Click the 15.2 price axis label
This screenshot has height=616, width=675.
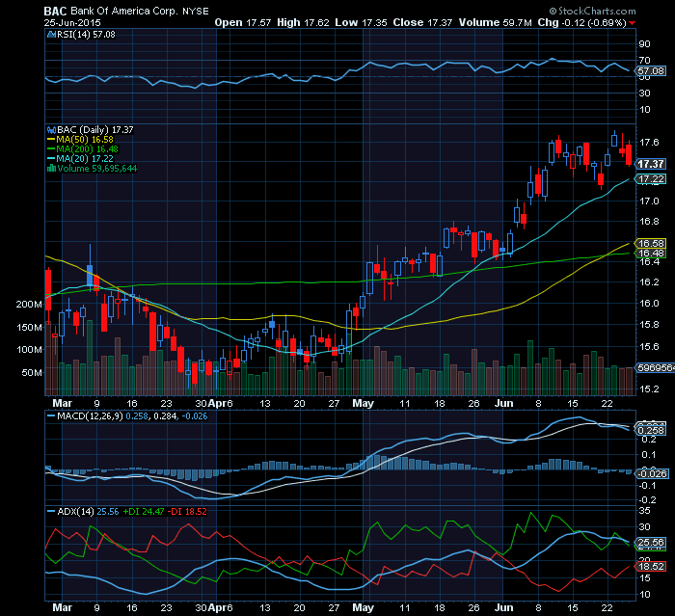(649, 389)
